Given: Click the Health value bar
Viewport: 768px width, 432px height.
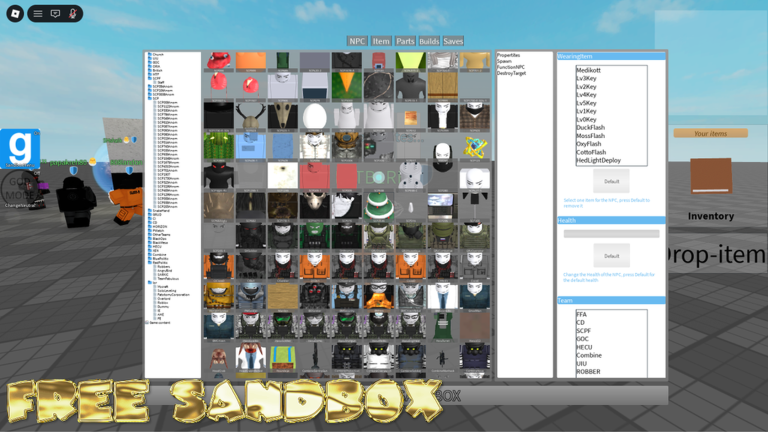Looking at the screenshot, I should pos(611,234).
